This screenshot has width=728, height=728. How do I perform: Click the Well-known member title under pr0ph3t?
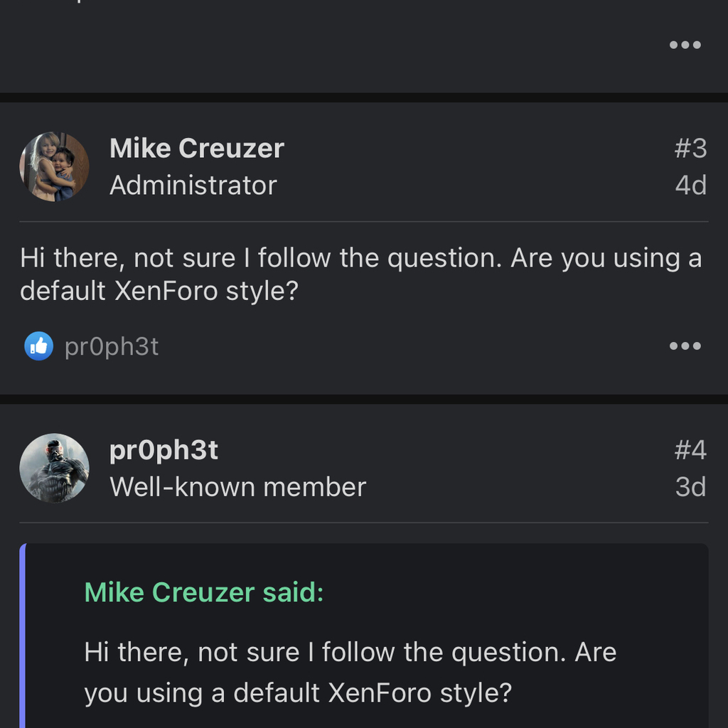(x=237, y=486)
